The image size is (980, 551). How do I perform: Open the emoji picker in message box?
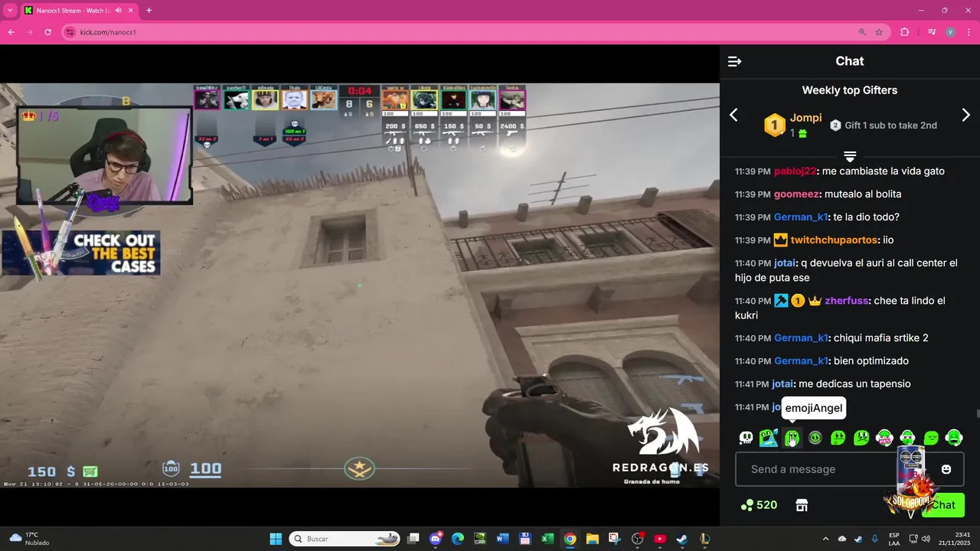(946, 469)
